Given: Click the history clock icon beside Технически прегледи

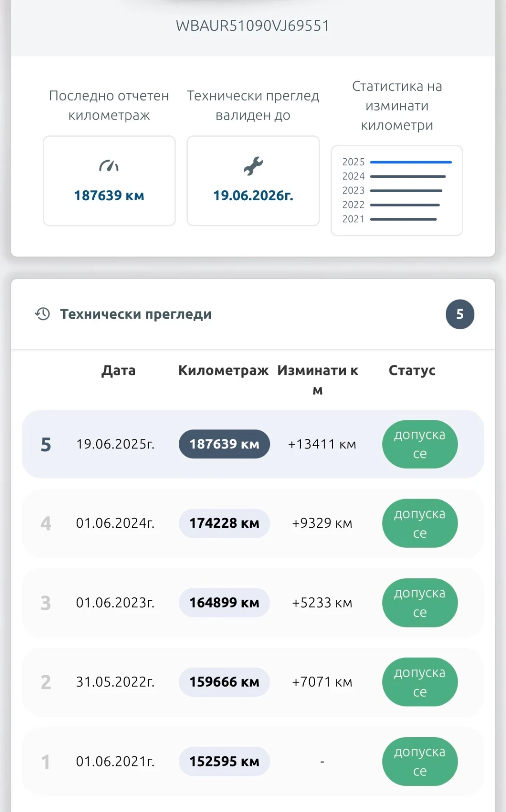Looking at the screenshot, I should pos(42,314).
